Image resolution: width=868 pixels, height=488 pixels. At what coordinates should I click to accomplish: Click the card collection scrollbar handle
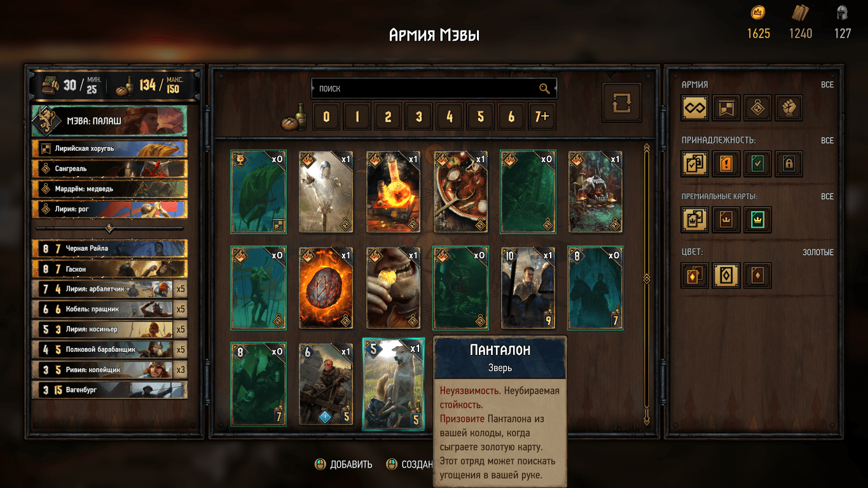point(647,278)
